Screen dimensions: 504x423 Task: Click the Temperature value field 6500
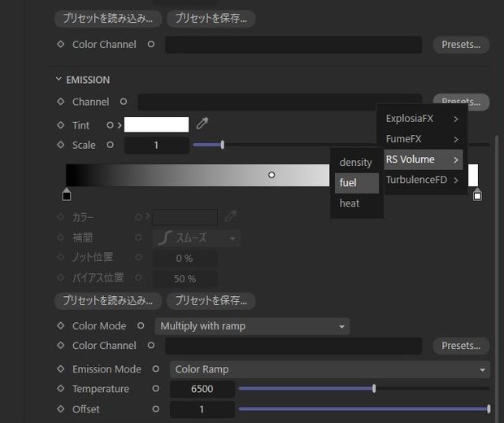tap(202, 389)
